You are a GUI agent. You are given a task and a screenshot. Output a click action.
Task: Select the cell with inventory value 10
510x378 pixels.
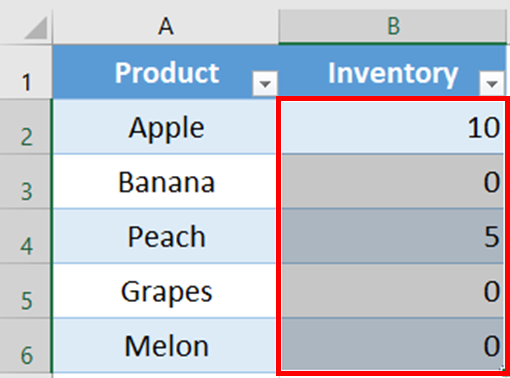point(393,127)
